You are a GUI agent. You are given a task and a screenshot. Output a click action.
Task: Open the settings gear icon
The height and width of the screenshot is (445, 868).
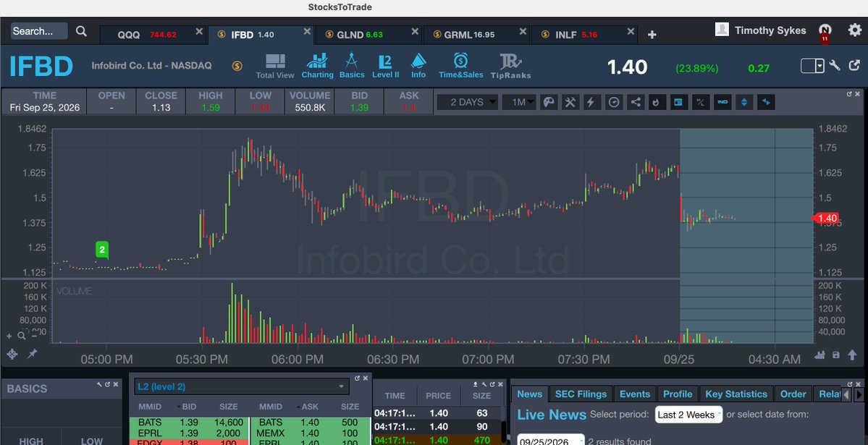(x=855, y=30)
